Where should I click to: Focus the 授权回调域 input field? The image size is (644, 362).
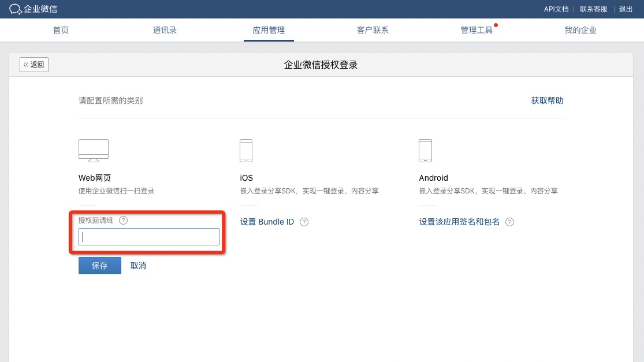coord(149,237)
